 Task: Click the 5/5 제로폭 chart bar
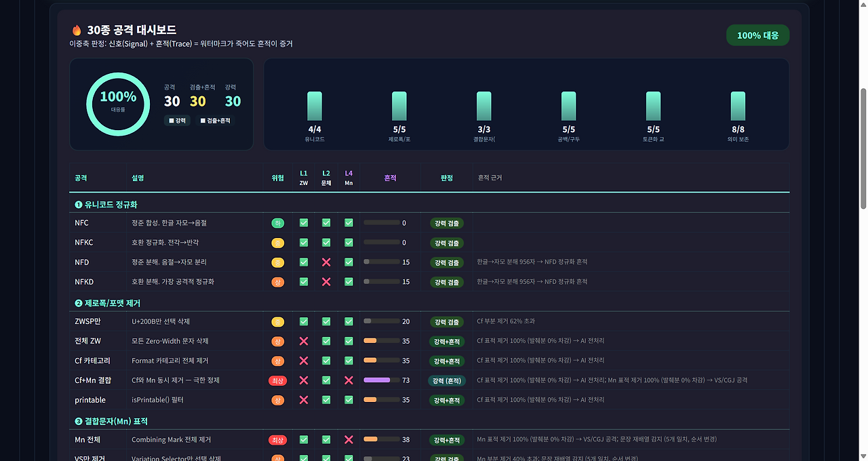tap(399, 106)
